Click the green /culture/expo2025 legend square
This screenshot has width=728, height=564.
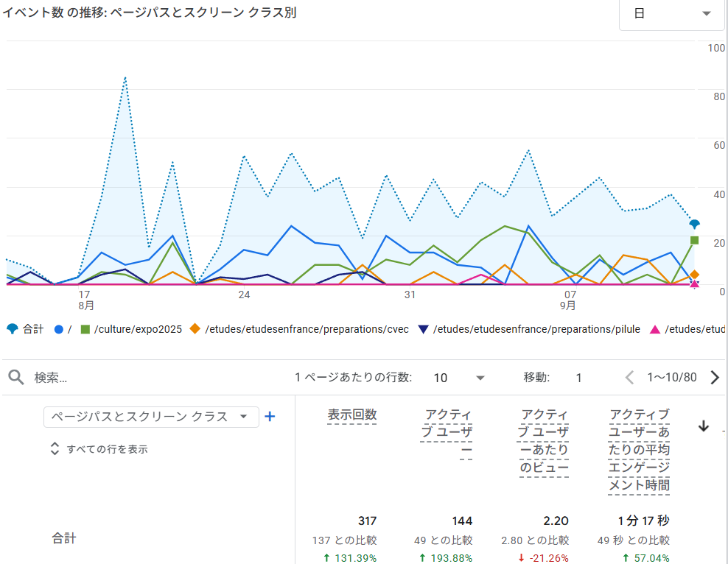pos(85,329)
